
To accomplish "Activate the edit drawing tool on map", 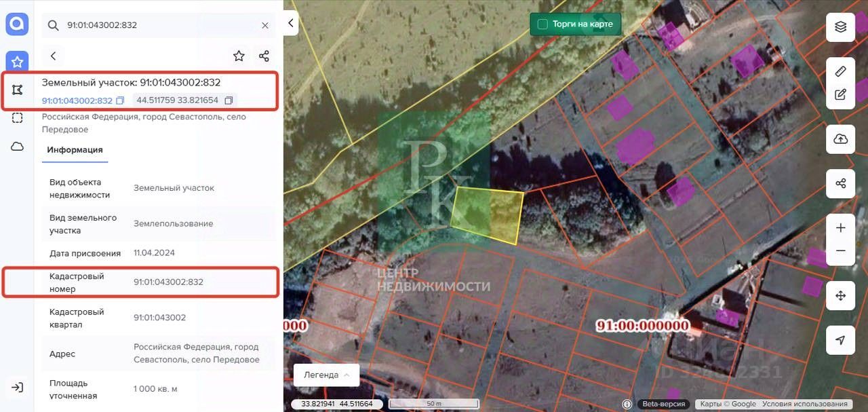I will 840,95.
